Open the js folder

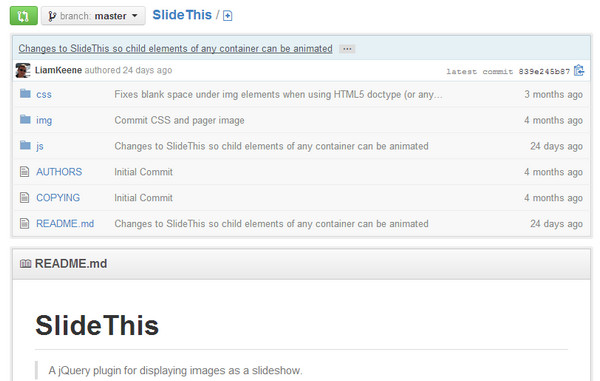(40, 146)
